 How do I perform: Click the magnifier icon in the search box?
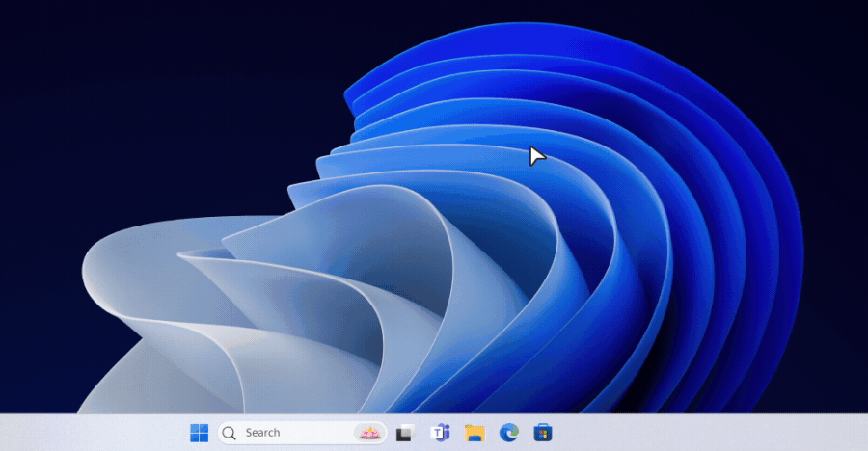point(230,433)
